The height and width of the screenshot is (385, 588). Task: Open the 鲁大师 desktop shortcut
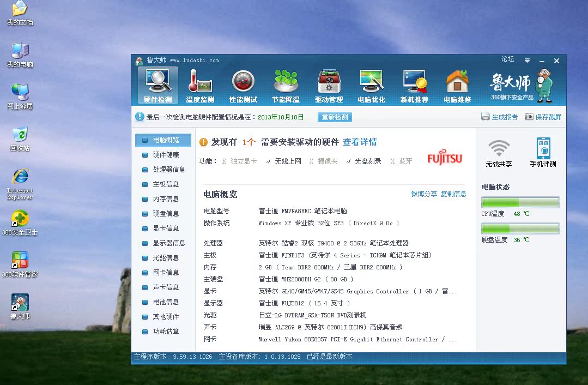pos(20,306)
